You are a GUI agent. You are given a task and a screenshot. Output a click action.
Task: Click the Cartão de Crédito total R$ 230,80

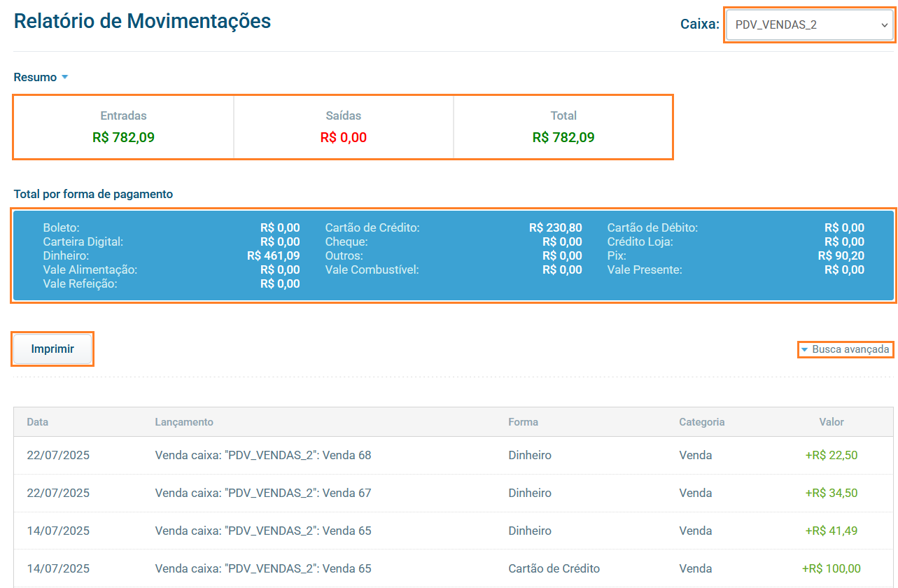[555, 228]
